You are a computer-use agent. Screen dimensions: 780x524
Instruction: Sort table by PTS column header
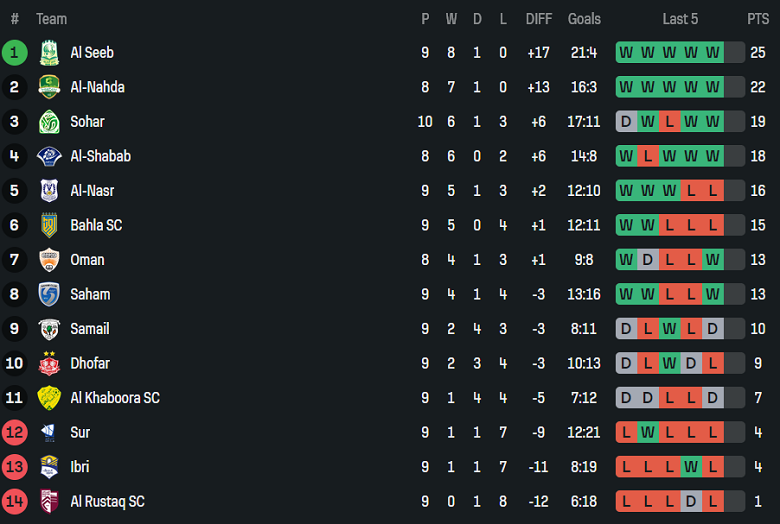757,19
